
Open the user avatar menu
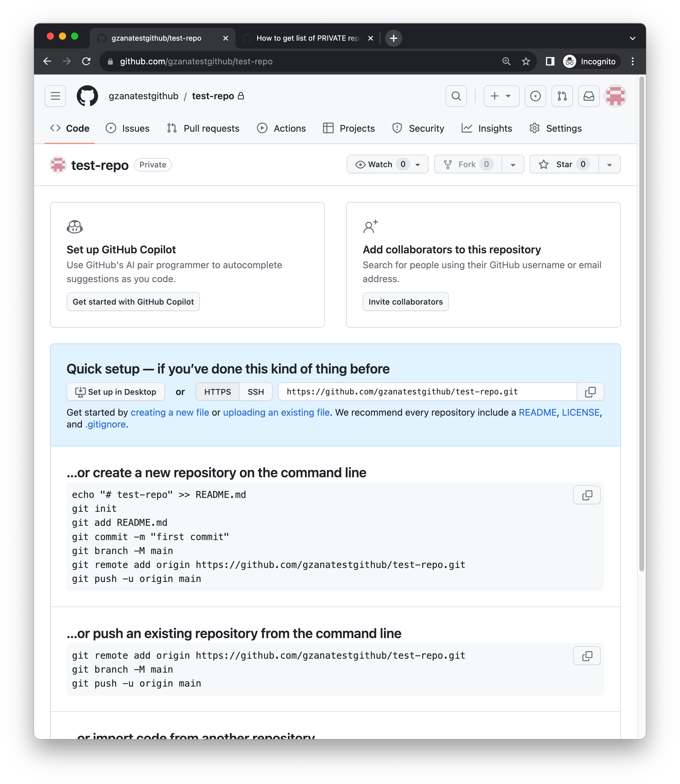click(615, 96)
